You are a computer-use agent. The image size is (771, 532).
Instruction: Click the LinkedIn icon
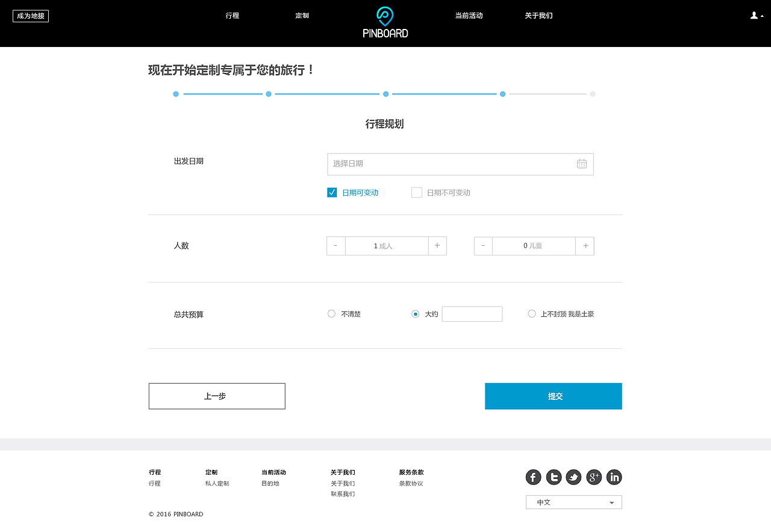tap(614, 477)
